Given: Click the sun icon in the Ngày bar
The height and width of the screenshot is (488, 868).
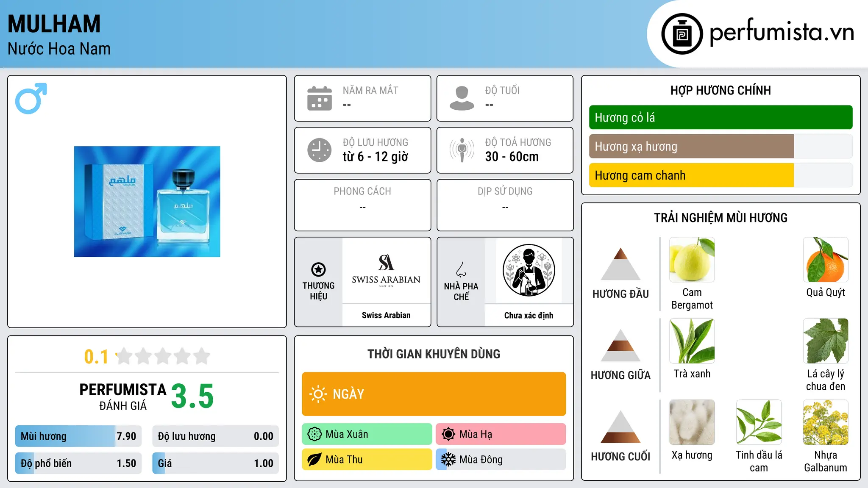Looking at the screenshot, I should point(318,394).
